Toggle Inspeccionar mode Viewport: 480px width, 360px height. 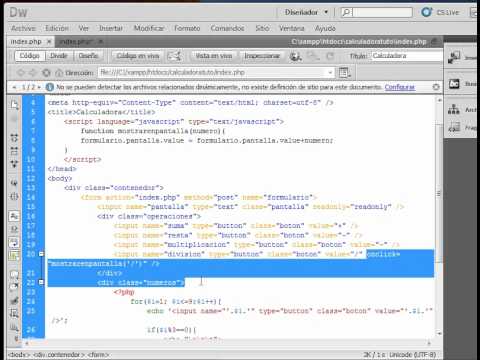tap(262, 56)
